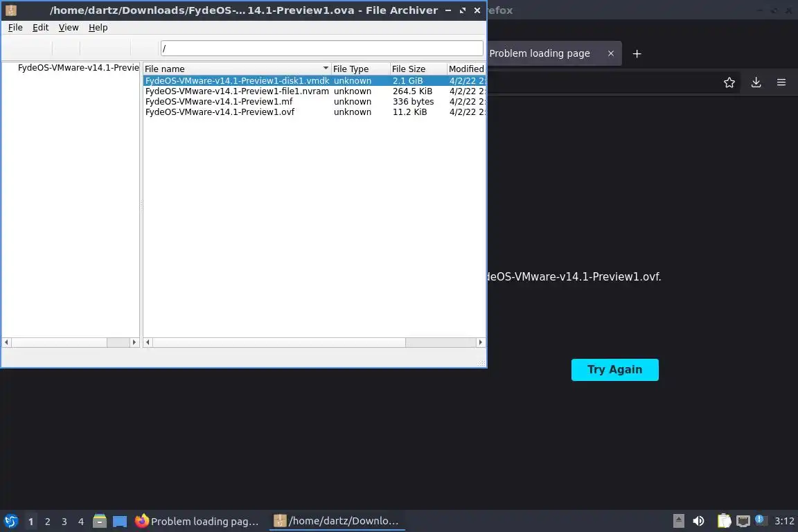The image size is (798, 532).
Task: Click the 11.2 KiB file size cell
Action: pyautogui.click(x=409, y=112)
